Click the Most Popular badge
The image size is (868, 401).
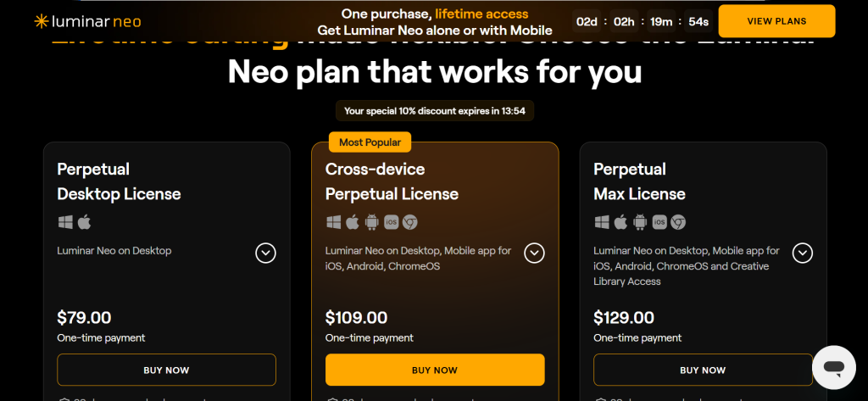[370, 142]
